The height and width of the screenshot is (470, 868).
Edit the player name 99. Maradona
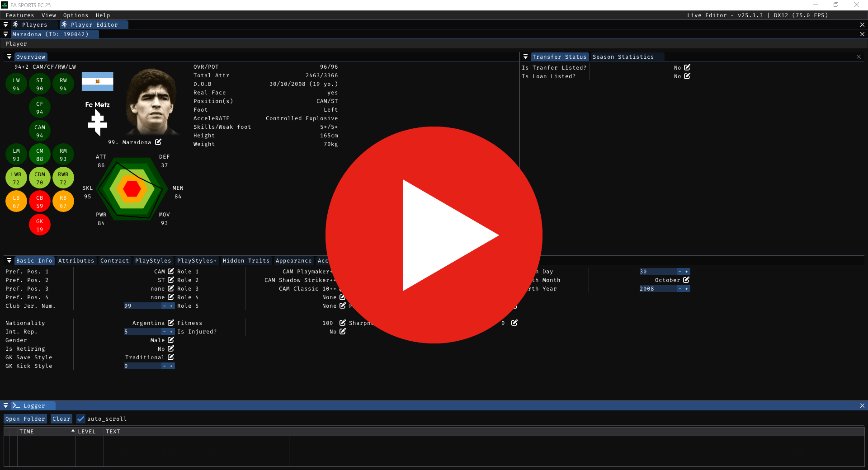pos(158,142)
